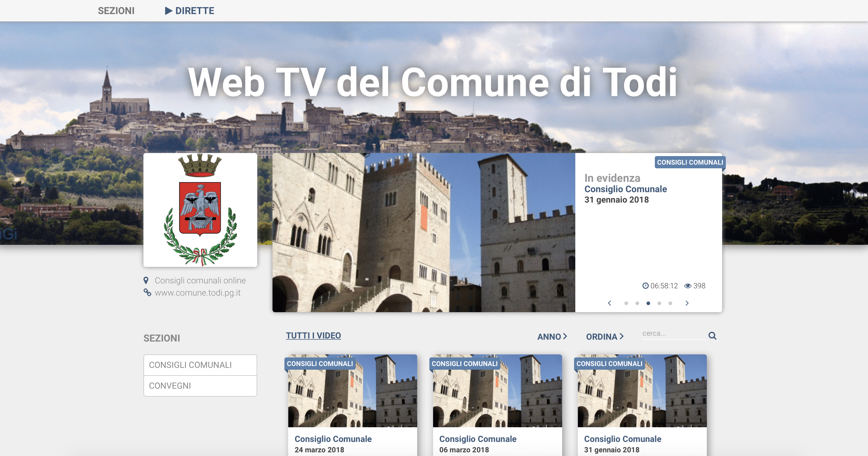Open the TUTTI I VIDEO link
This screenshot has width=868, height=456.
click(313, 335)
